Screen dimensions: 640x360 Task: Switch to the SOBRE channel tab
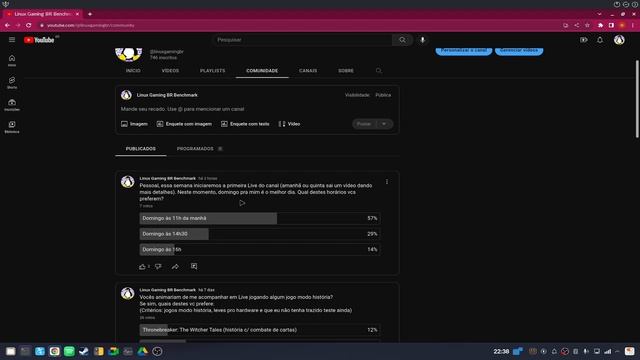(x=346, y=71)
